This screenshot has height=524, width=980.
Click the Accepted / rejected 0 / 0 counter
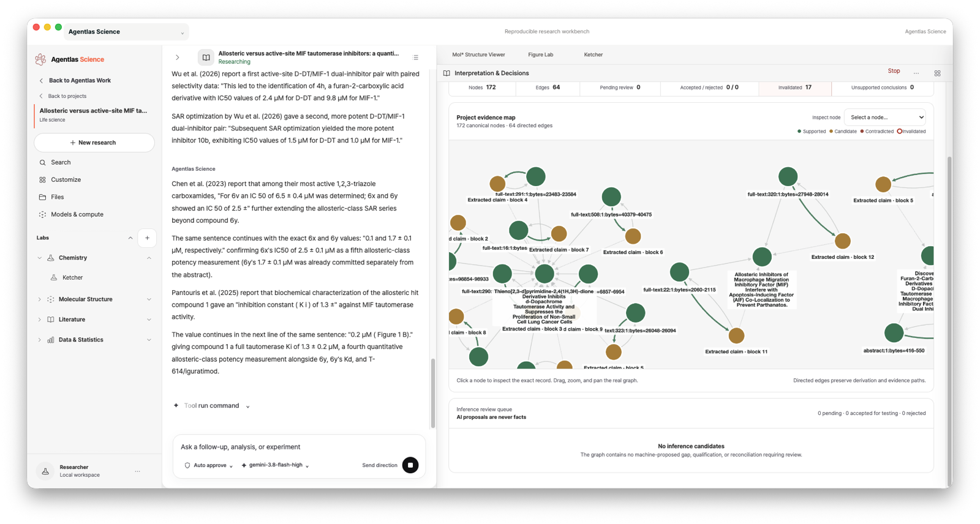709,88
